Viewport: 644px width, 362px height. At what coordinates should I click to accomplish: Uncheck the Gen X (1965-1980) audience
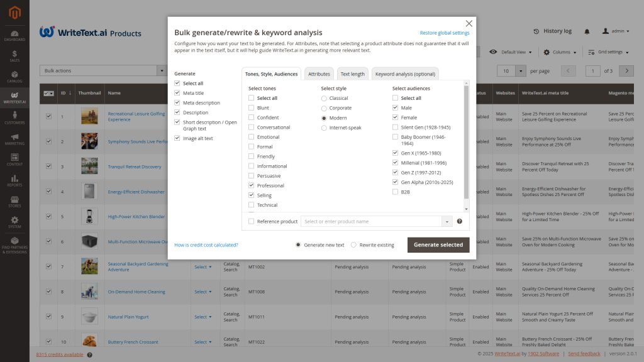coord(396,153)
